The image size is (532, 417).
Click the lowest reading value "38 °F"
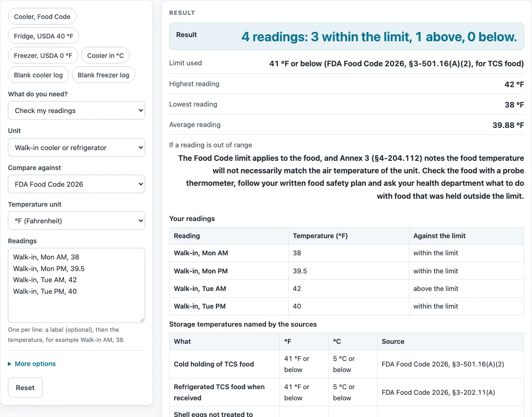514,105
